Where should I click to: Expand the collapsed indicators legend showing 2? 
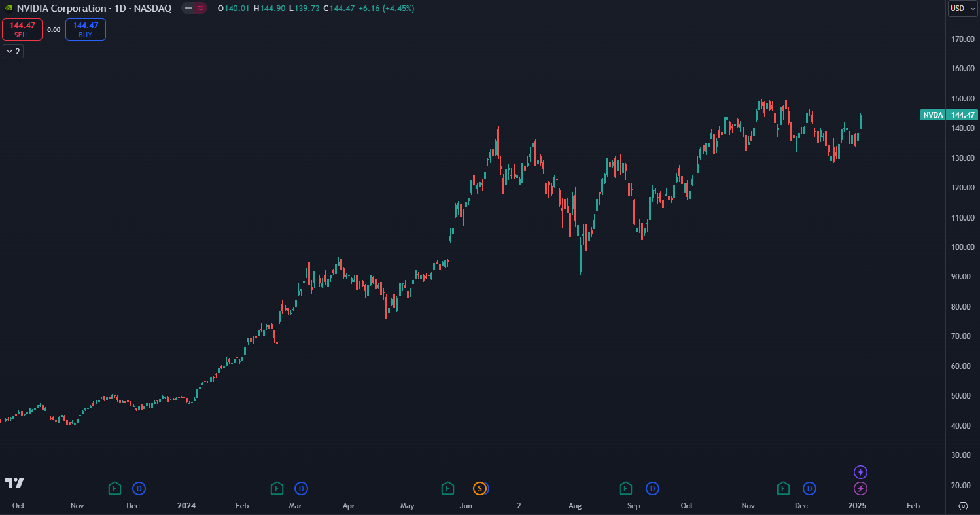(x=13, y=51)
